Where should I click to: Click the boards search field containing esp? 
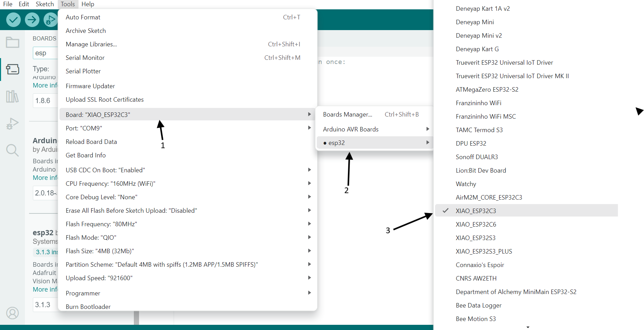tap(45, 53)
